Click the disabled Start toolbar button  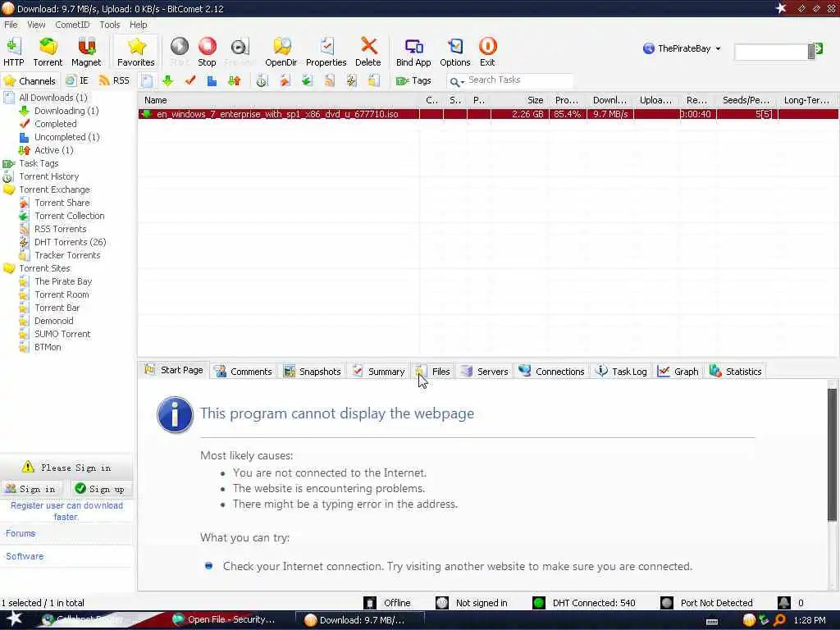pyautogui.click(x=180, y=52)
